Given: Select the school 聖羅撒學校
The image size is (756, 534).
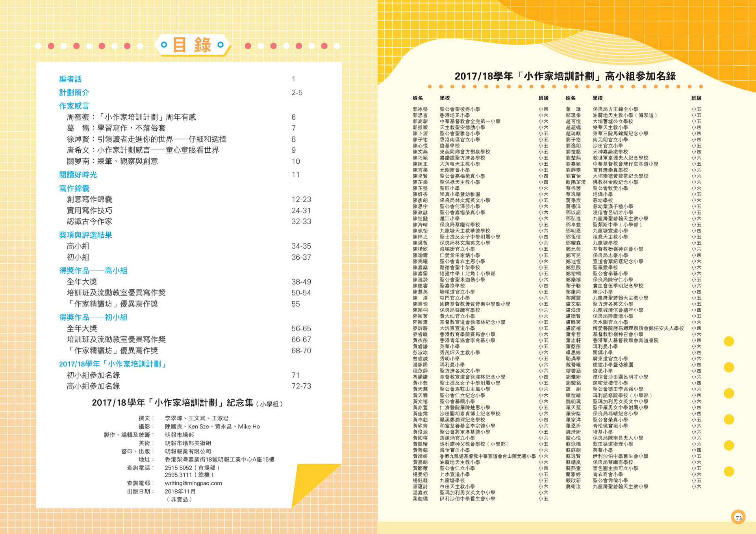Looking at the screenshot, I should [605, 267].
